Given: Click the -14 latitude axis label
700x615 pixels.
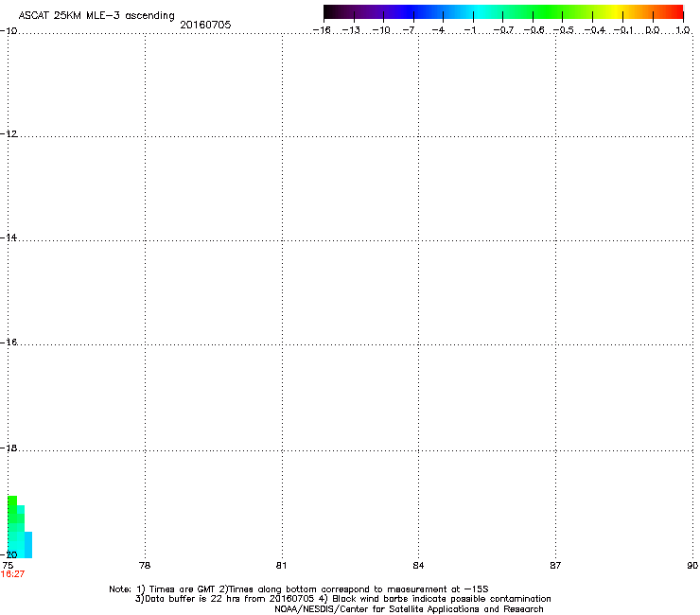Looking at the screenshot, I should pyautogui.click(x=9, y=238).
